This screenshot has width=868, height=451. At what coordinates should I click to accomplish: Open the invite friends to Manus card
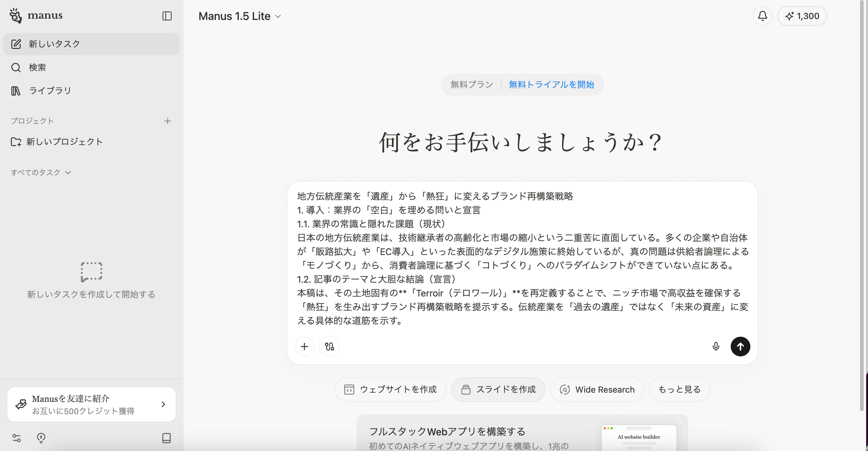coord(91,404)
